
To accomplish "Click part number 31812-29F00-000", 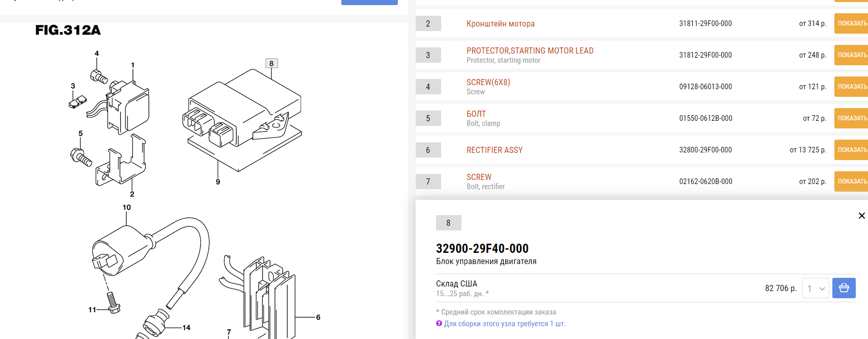I will (x=705, y=55).
